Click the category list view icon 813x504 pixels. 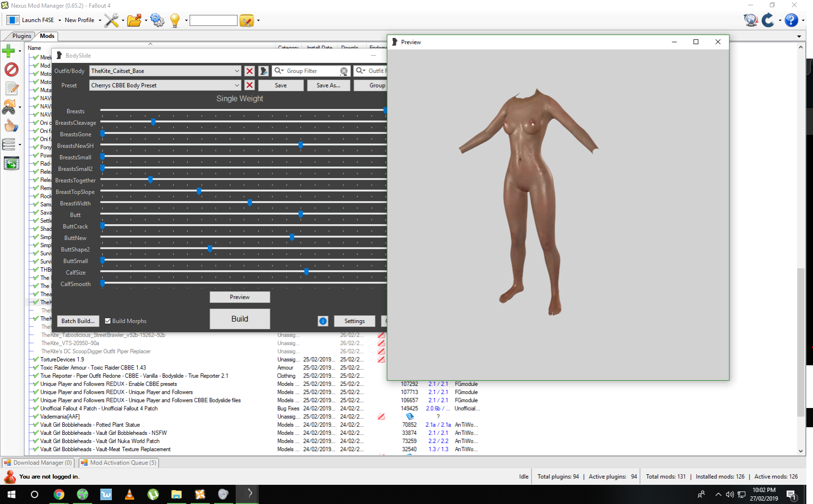coord(9,144)
